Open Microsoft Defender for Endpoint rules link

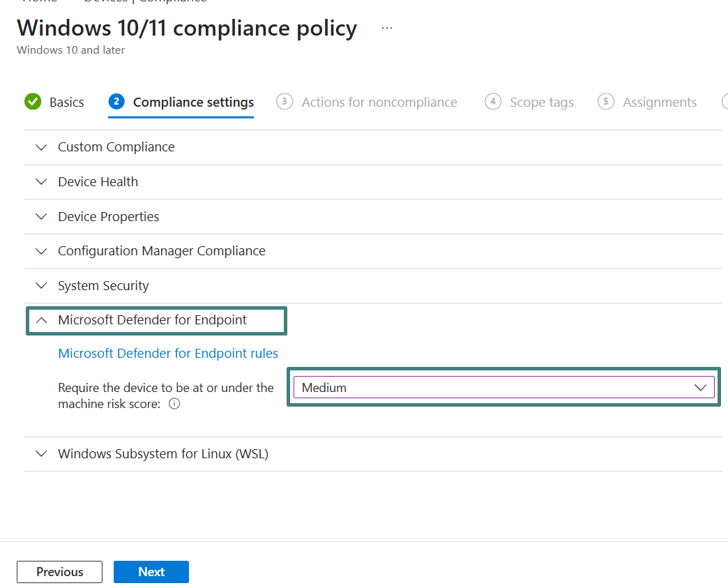tap(168, 354)
